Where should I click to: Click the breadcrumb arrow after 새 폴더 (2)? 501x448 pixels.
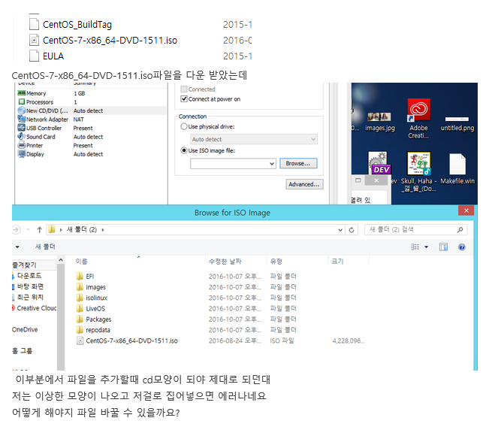pos(103,229)
